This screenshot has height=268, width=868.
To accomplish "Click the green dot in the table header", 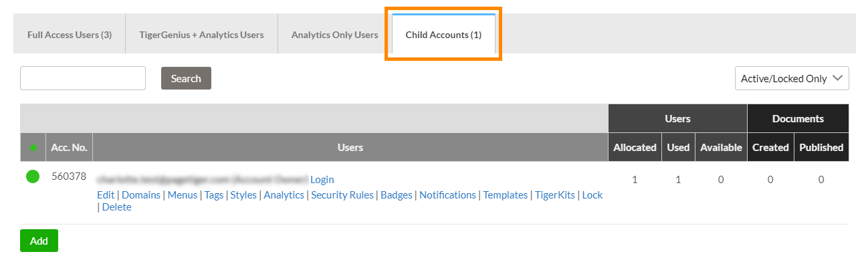I will pyautogui.click(x=33, y=147).
